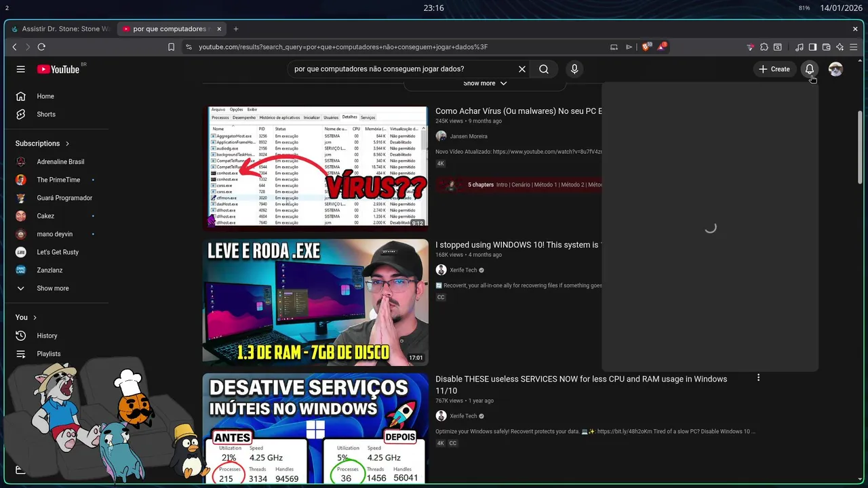Image resolution: width=868 pixels, height=488 pixels.
Task: Open the Leo AI sparkle icon
Action: [x=840, y=47]
